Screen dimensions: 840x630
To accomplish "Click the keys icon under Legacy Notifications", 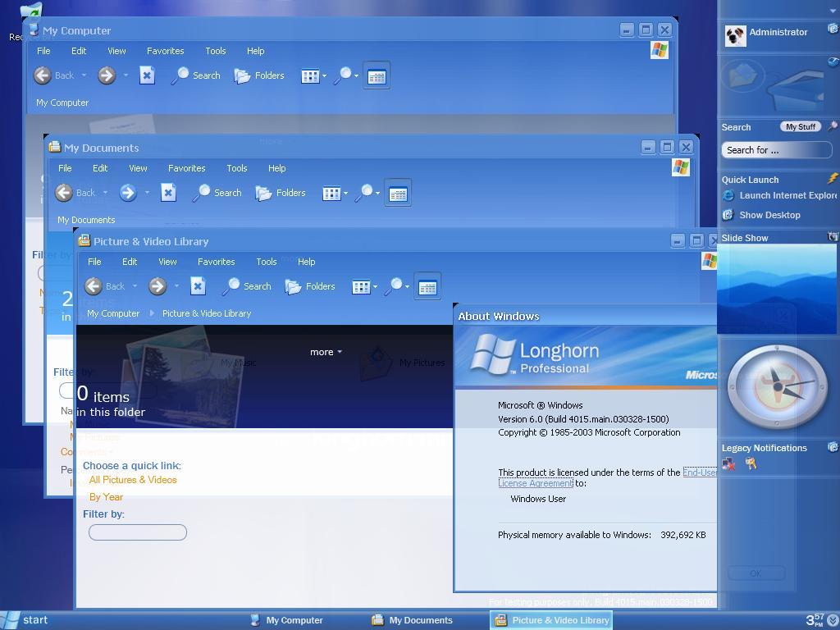I will [751, 463].
